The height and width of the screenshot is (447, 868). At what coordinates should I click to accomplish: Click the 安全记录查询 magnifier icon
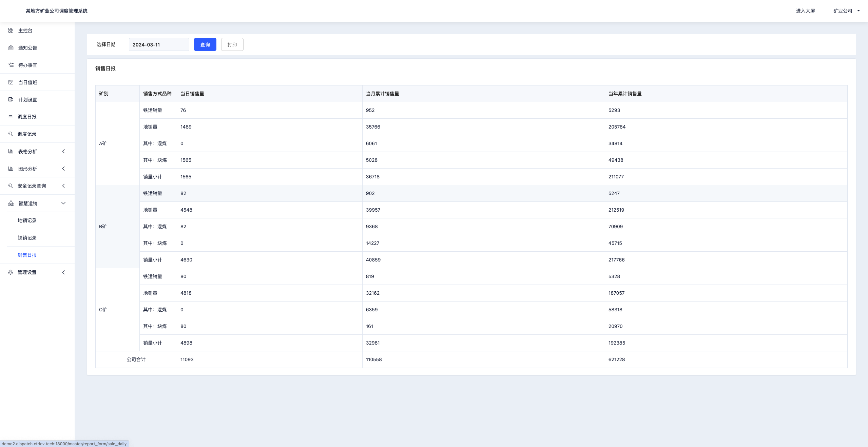11,186
